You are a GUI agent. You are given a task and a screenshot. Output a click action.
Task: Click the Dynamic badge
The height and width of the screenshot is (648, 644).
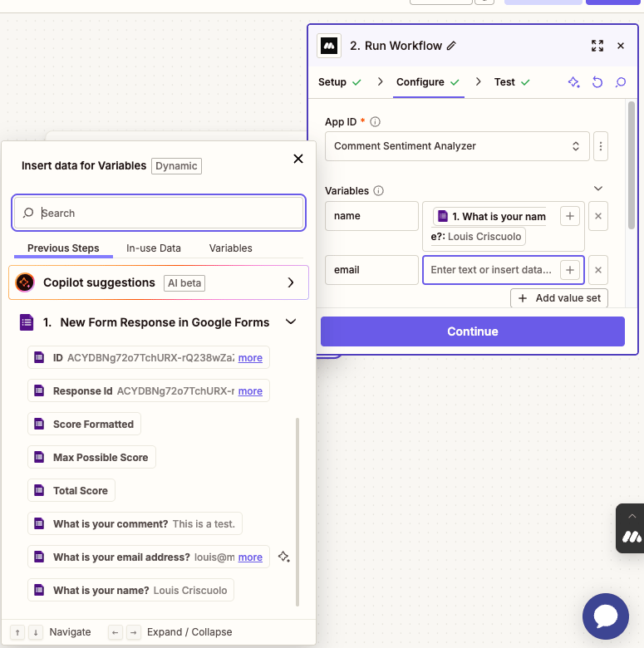[x=176, y=166]
